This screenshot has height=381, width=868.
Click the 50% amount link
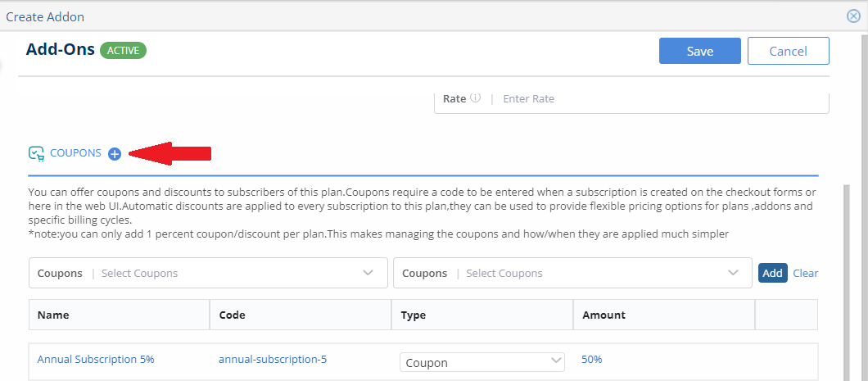pos(592,360)
